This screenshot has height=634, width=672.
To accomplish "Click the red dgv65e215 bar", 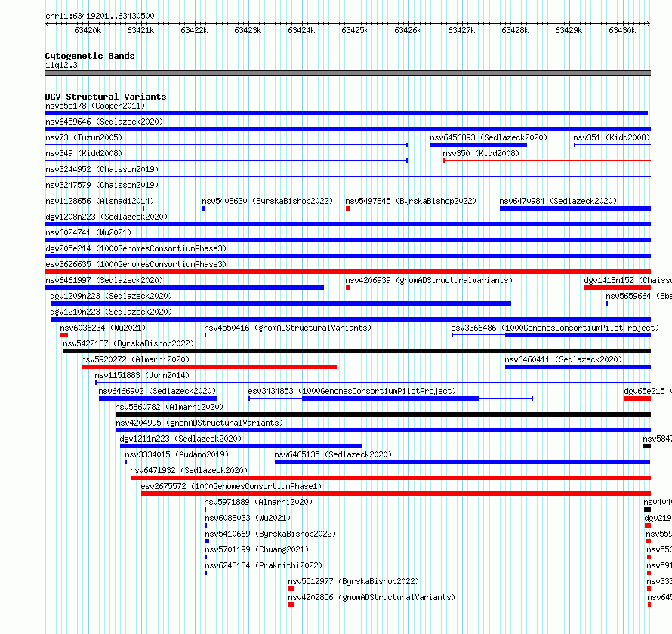I will pyautogui.click(x=637, y=399).
